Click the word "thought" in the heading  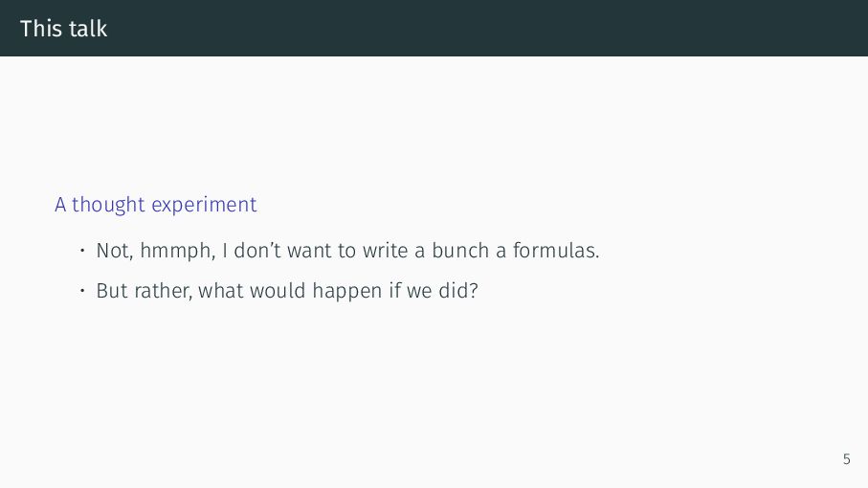(x=108, y=205)
